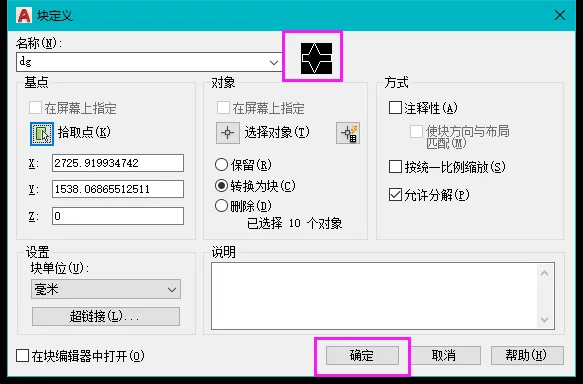583x384 pixels.
Task: Click inside the 说明 description text area
Action: [x=374, y=296]
